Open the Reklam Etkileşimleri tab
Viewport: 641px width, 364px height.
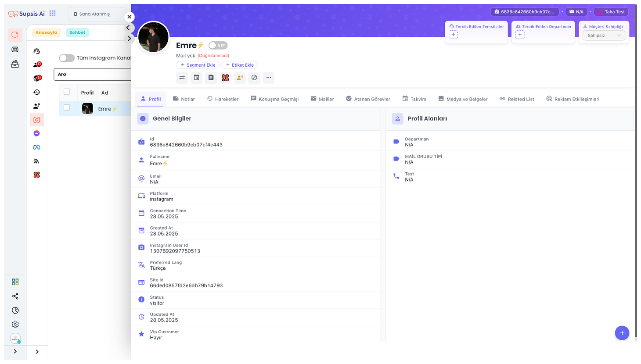(573, 99)
